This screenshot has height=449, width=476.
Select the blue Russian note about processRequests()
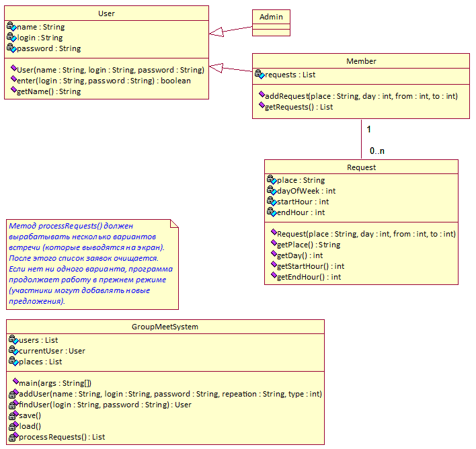(92, 264)
